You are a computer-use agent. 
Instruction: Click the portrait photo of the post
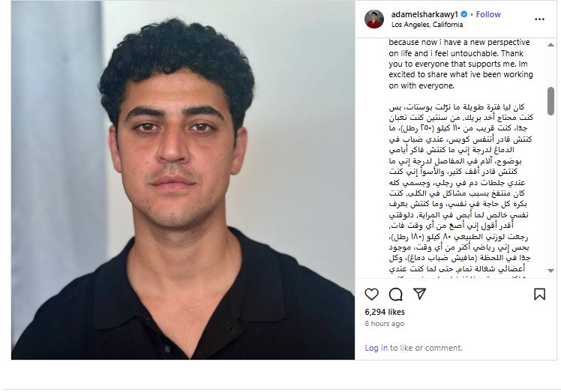pos(183,180)
